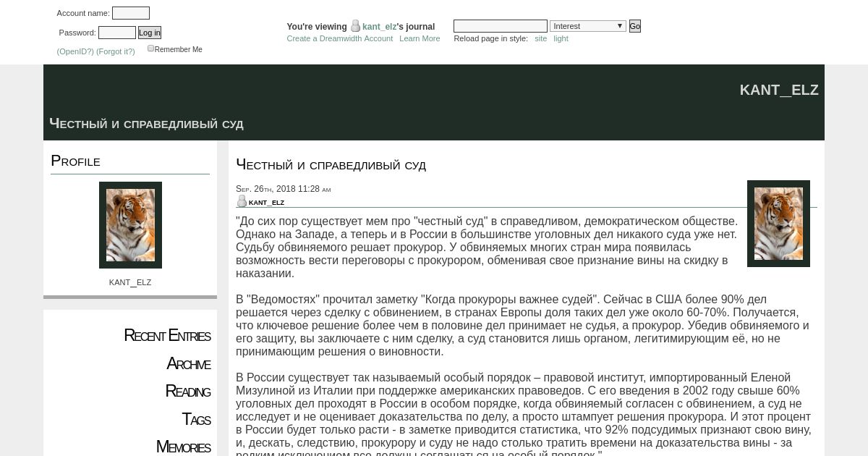Open kant_elz journal link in header
The image size is (868, 456).
(x=380, y=27)
